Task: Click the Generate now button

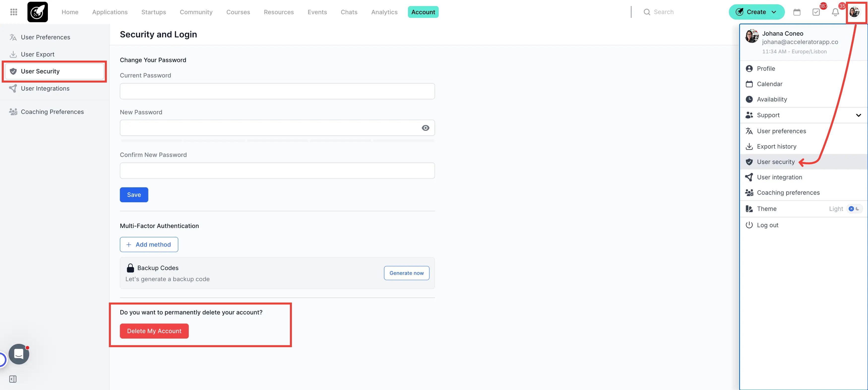Action: click(x=406, y=273)
